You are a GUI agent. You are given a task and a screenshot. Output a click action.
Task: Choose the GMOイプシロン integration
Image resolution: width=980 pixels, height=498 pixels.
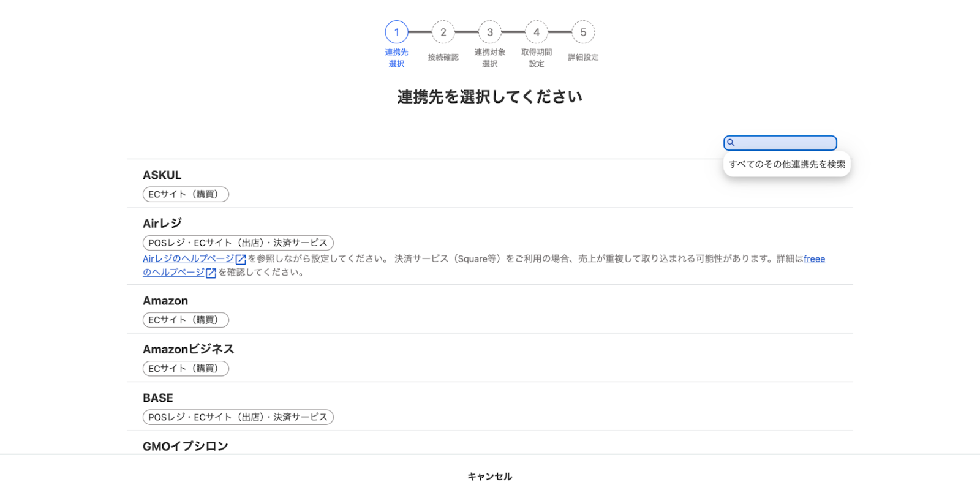point(490,443)
